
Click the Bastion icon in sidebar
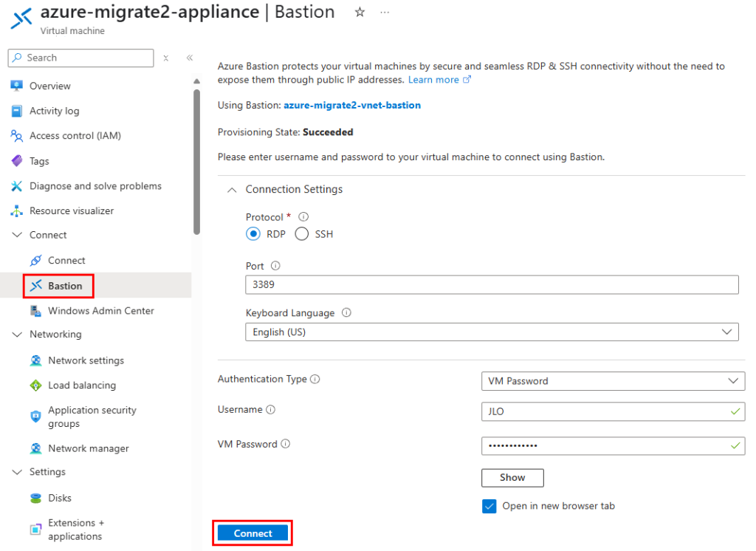(x=35, y=286)
